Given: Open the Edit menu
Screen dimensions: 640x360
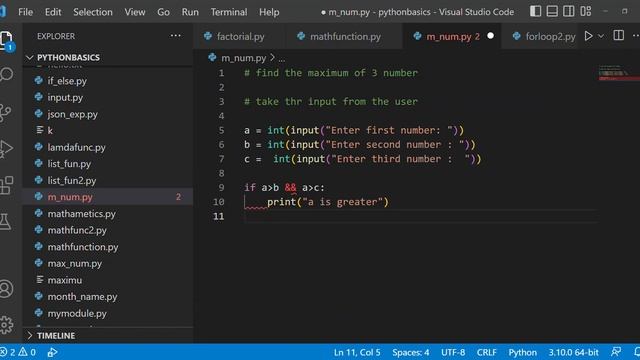Looking at the screenshot, I should click(x=53, y=12).
